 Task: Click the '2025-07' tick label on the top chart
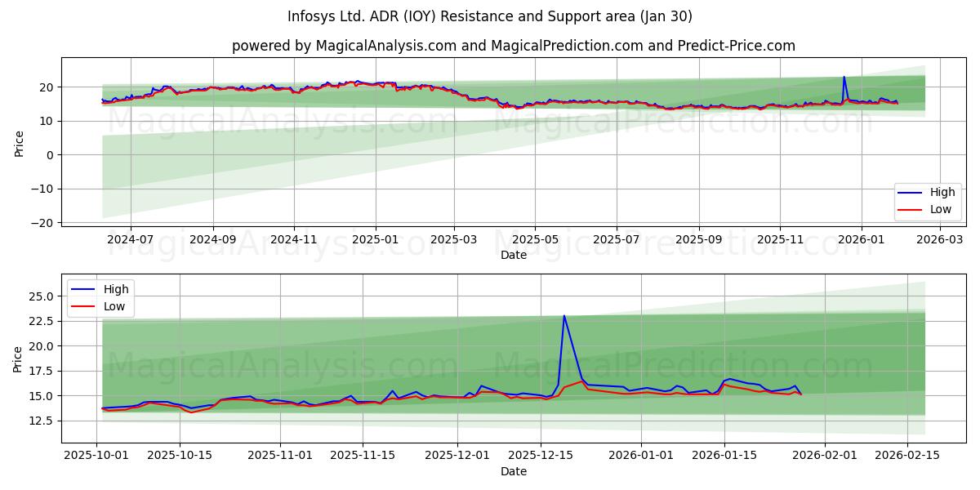616,240
